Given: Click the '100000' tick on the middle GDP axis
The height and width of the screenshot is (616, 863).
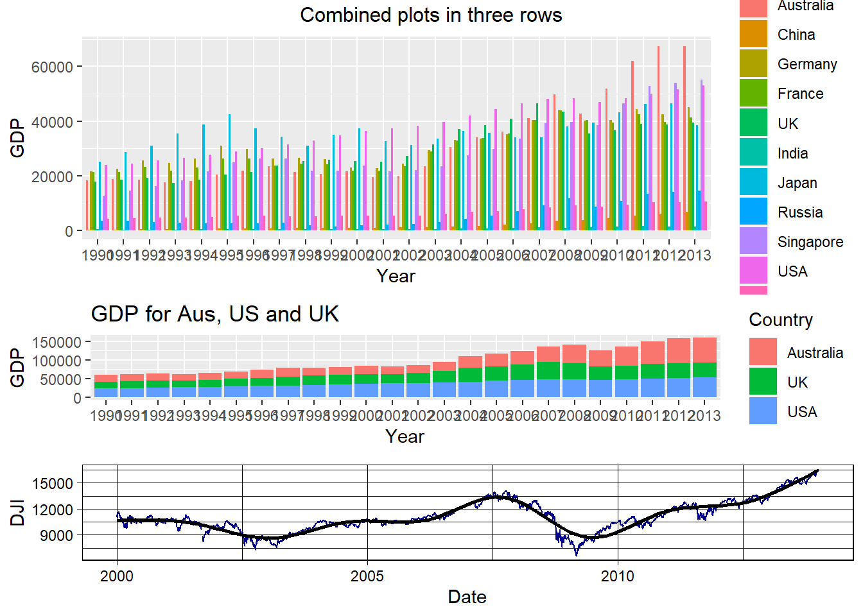Looking at the screenshot, I should pyautogui.click(x=57, y=361).
